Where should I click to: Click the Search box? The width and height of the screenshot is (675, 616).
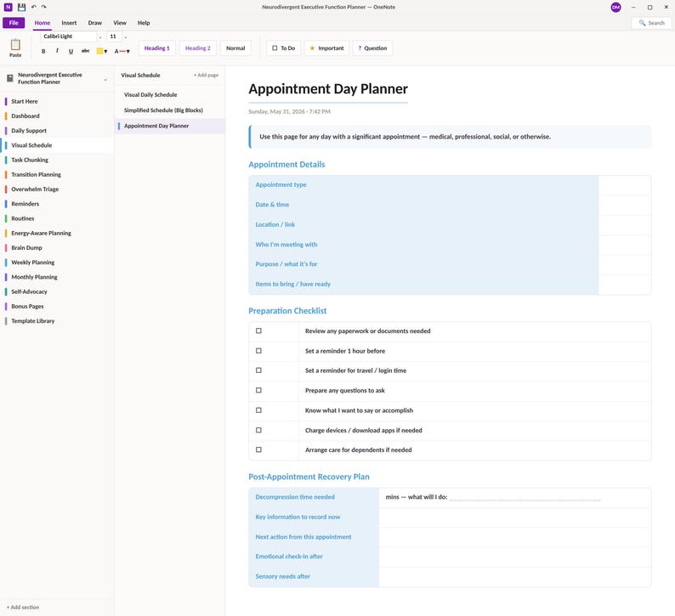coord(651,23)
